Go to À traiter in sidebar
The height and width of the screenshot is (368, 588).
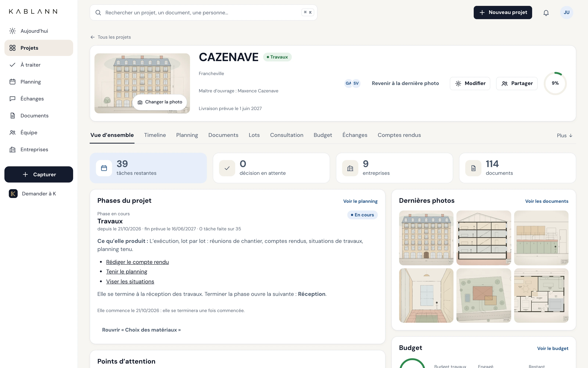pos(39,65)
